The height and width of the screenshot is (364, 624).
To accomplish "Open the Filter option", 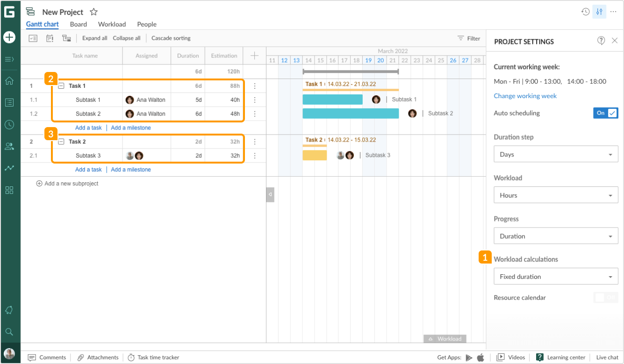I will point(469,38).
